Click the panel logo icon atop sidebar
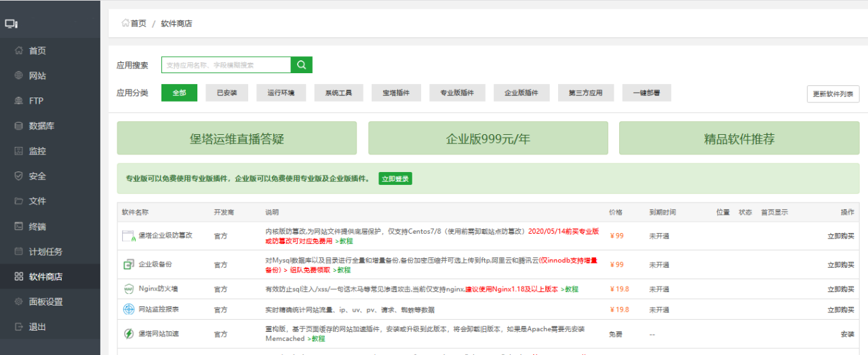The height and width of the screenshot is (355, 868). [x=11, y=24]
